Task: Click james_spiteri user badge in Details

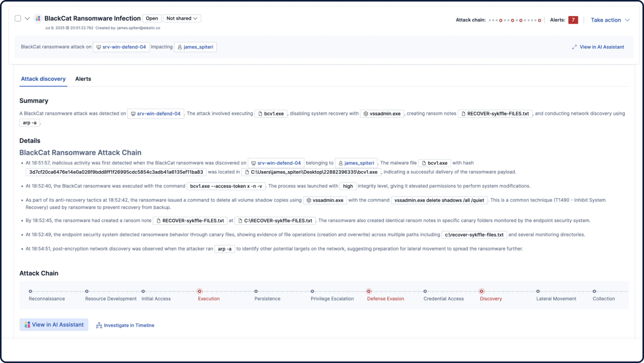Action: 356,163
